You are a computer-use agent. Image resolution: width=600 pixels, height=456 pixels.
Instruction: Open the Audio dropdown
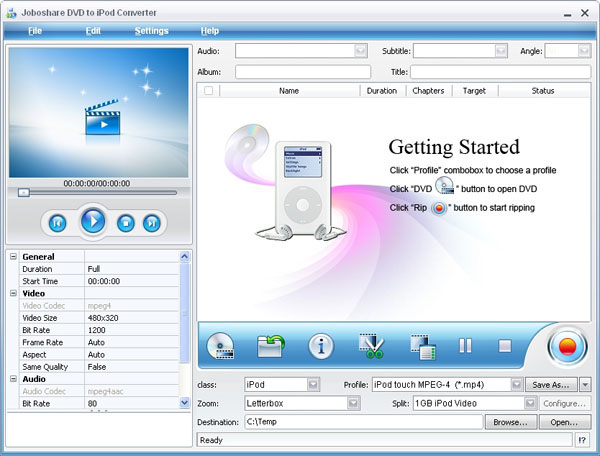point(360,50)
